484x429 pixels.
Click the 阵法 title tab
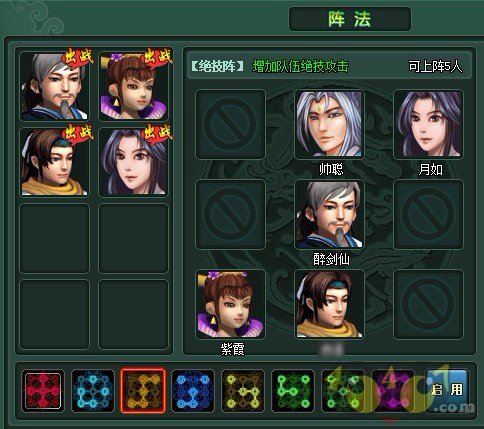click(x=350, y=19)
